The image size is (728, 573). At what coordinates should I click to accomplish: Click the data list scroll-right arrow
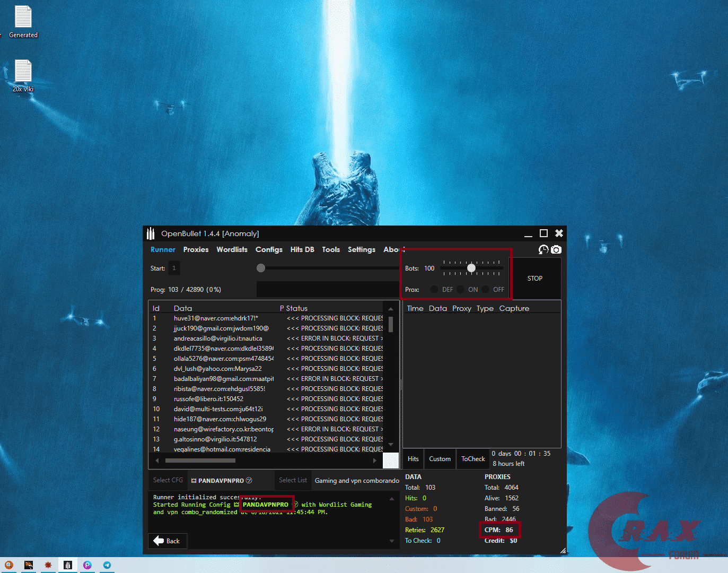click(374, 461)
